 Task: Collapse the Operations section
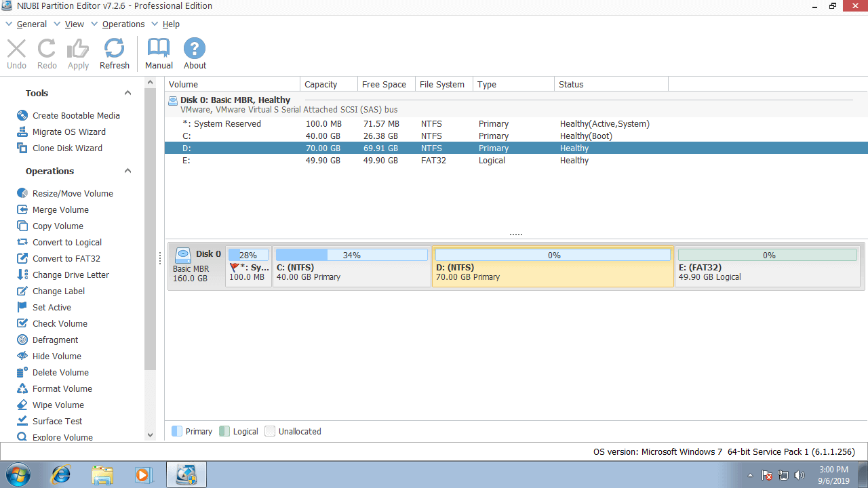127,171
